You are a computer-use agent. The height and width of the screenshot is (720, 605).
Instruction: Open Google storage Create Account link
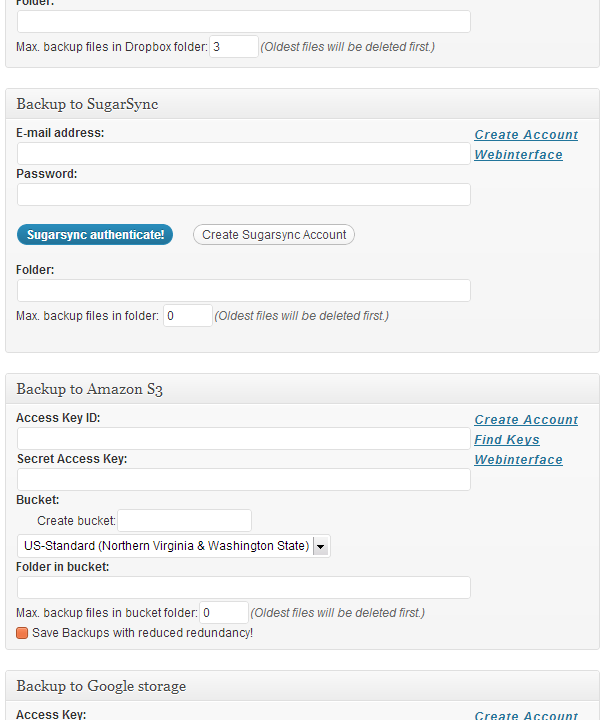pos(526,715)
